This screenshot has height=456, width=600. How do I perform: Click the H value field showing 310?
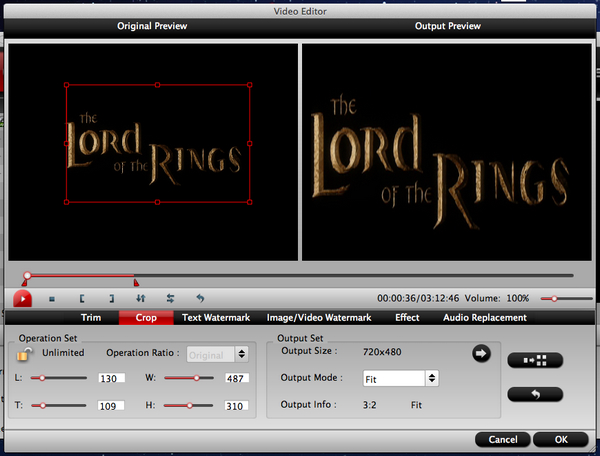point(236,406)
